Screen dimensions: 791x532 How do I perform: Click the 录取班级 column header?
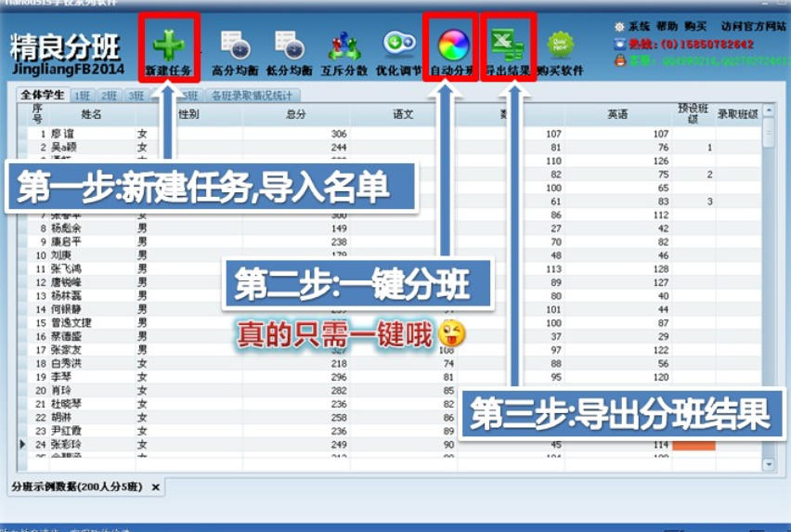pyautogui.click(x=737, y=114)
